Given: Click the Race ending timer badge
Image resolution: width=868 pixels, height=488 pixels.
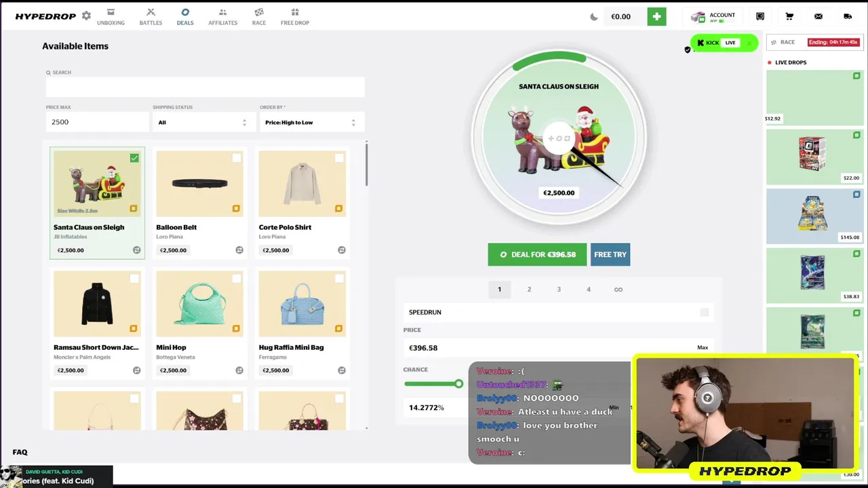Looking at the screenshot, I should [x=835, y=42].
